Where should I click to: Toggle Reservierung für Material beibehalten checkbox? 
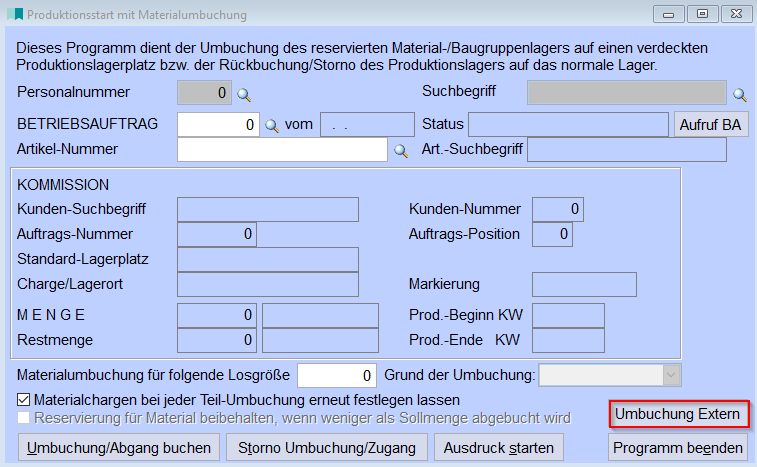25,417
